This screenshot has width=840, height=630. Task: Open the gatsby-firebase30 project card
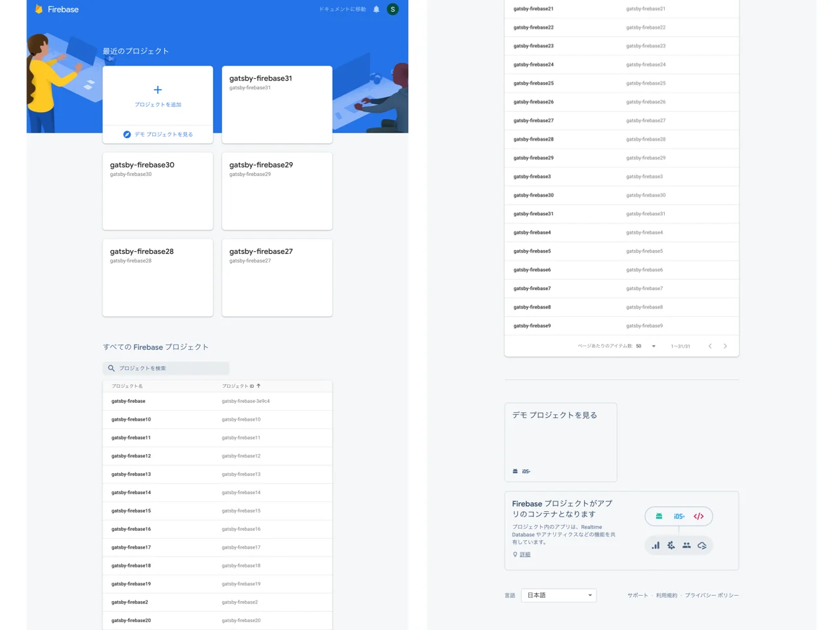click(157, 191)
